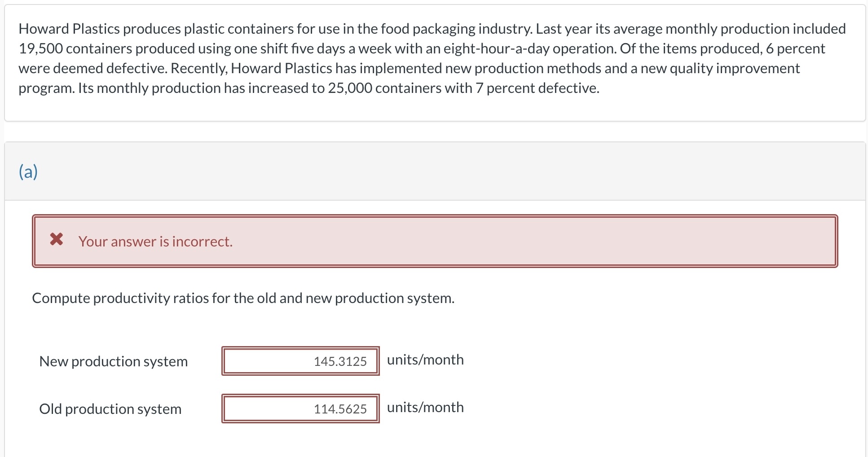Select the value 145.3125 in its field

(340, 361)
